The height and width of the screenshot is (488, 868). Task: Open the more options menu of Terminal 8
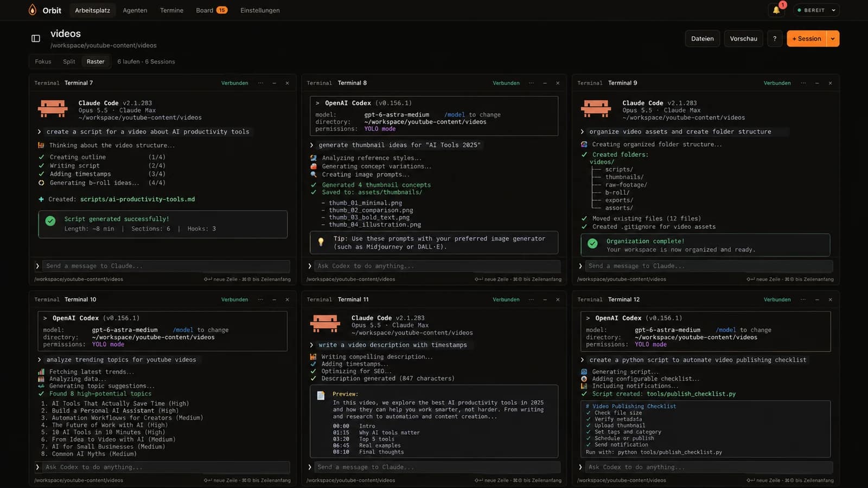531,83
